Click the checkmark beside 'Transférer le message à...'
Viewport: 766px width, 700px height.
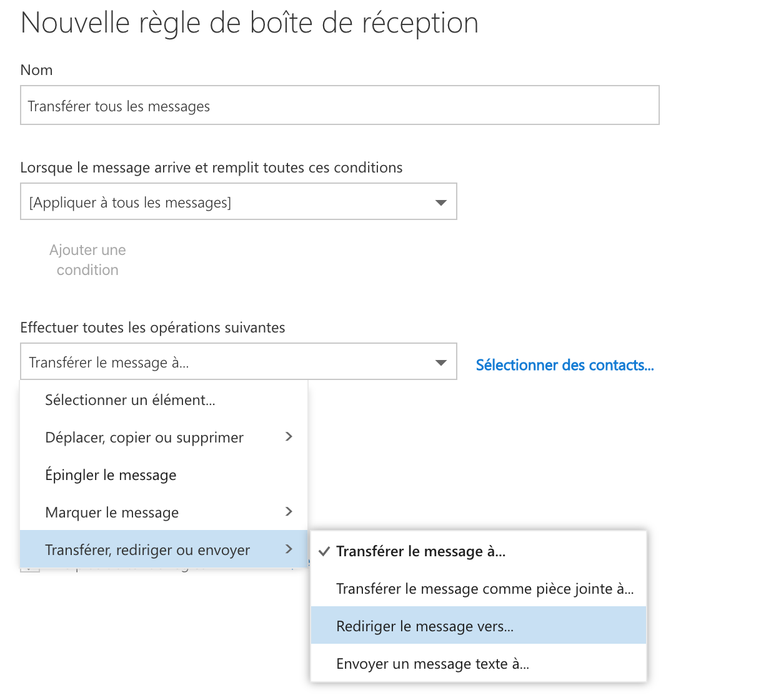(x=323, y=551)
